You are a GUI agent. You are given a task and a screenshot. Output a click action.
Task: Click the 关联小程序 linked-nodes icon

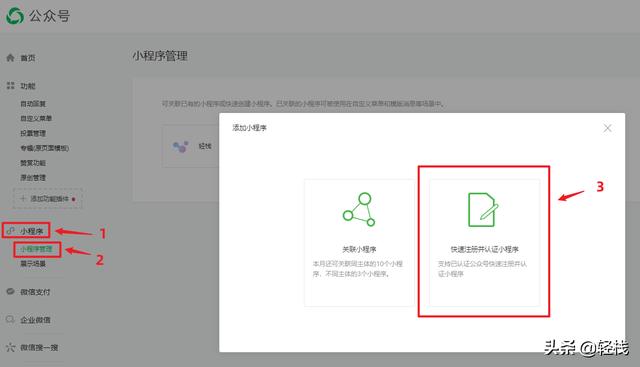coord(359,209)
